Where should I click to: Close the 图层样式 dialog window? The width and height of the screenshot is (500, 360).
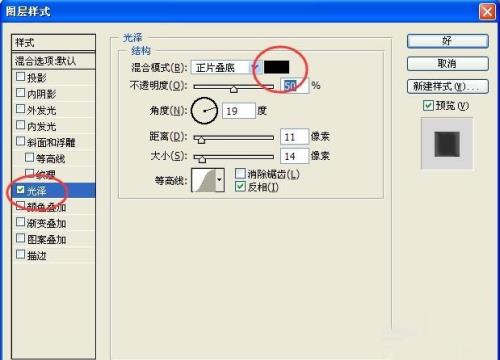click(487, 12)
